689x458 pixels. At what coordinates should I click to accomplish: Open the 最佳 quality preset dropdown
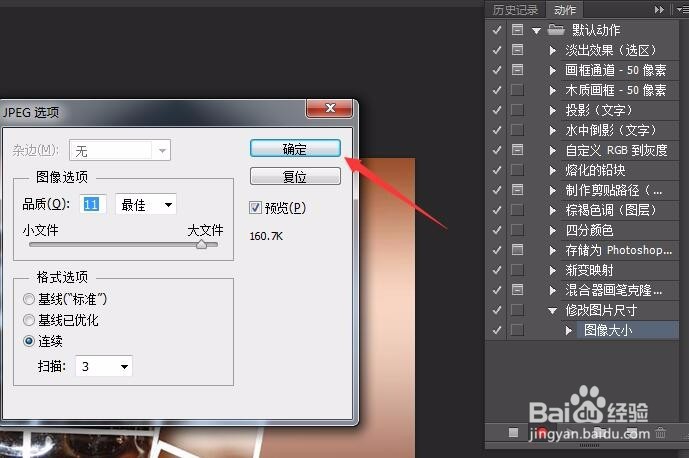coord(146,204)
